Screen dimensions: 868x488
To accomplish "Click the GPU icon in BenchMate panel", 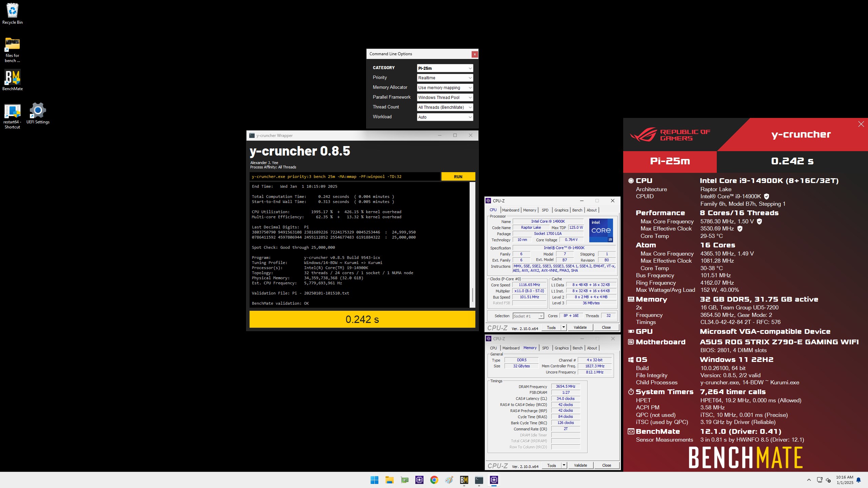I will tap(631, 331).
